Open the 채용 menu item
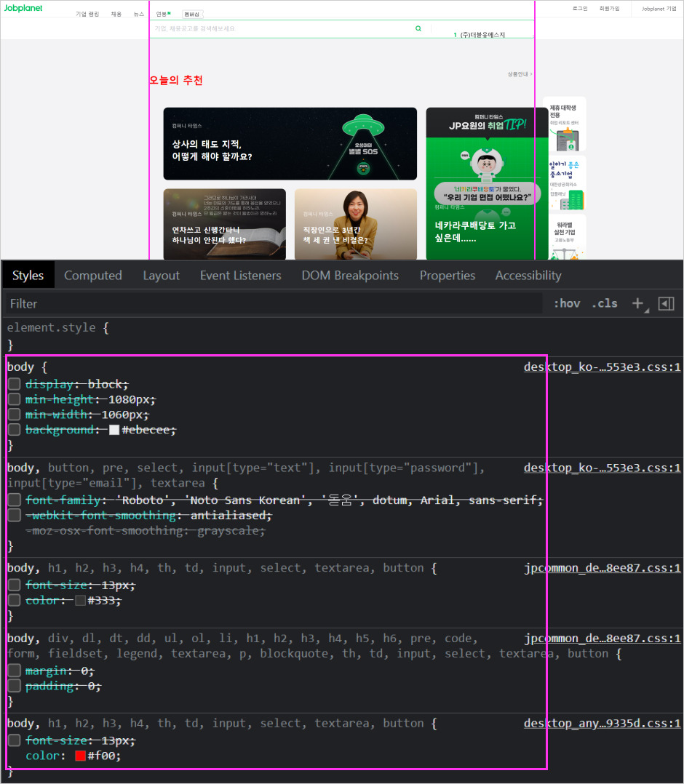684x784 pixels. 116,14
